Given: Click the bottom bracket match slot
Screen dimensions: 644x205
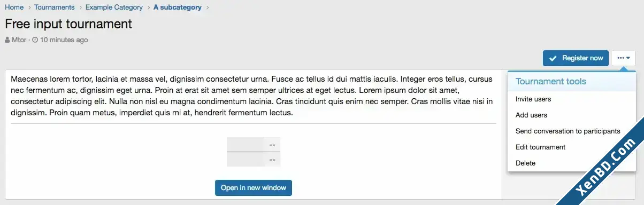Looking at the screenshot, I should pos(254,160).
